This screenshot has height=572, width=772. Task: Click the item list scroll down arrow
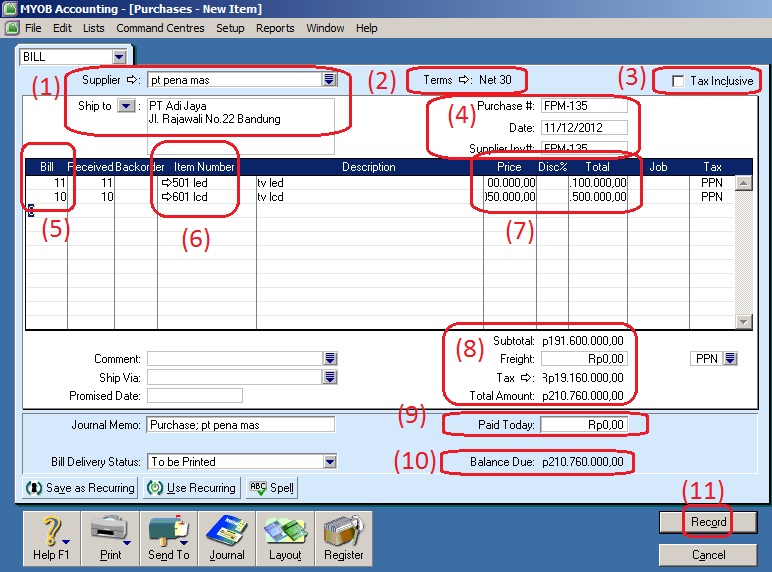743,322
